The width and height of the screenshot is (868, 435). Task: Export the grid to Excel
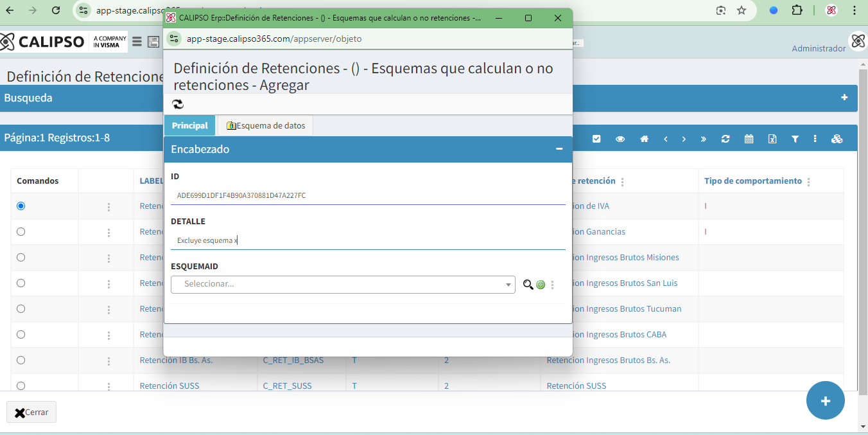pyautogui.click(x=772, y=139)
